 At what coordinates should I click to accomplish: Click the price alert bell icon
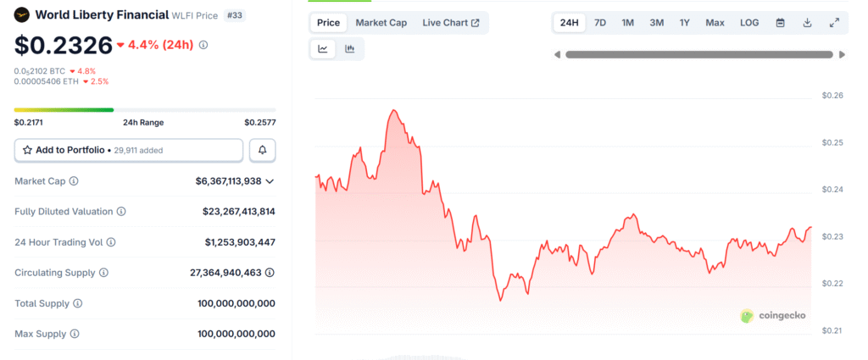click(262, 150)
